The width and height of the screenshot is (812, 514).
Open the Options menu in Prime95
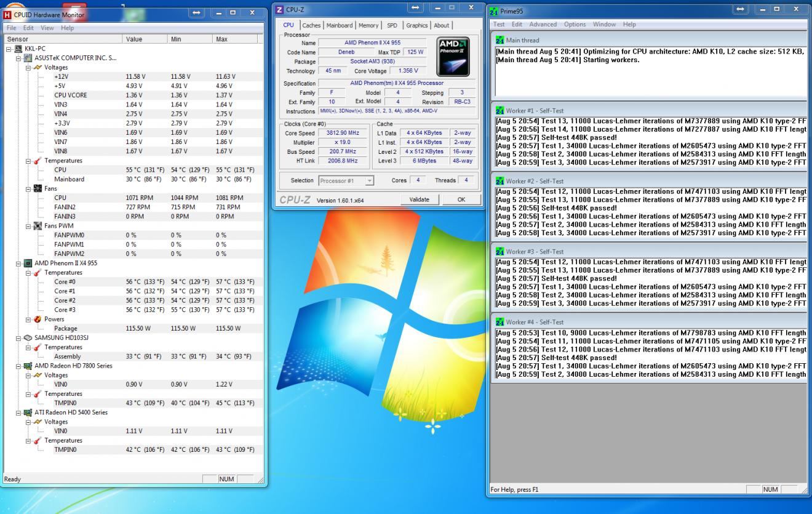click(x=575, y=24)
